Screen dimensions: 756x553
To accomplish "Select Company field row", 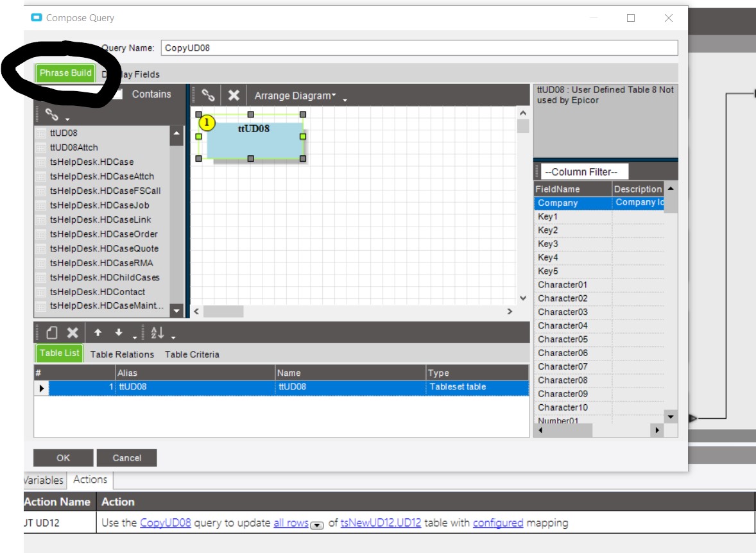I will (x=599, y=203).
